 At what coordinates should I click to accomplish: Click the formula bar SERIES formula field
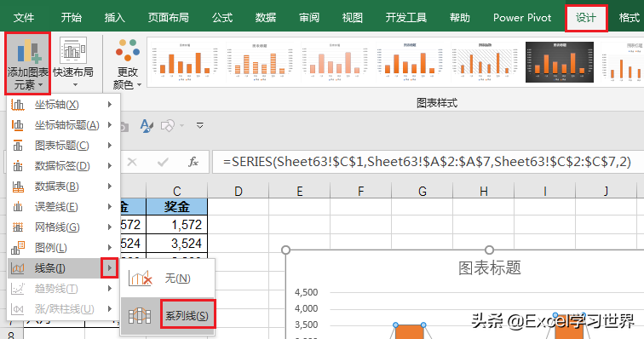pos(427,162)
